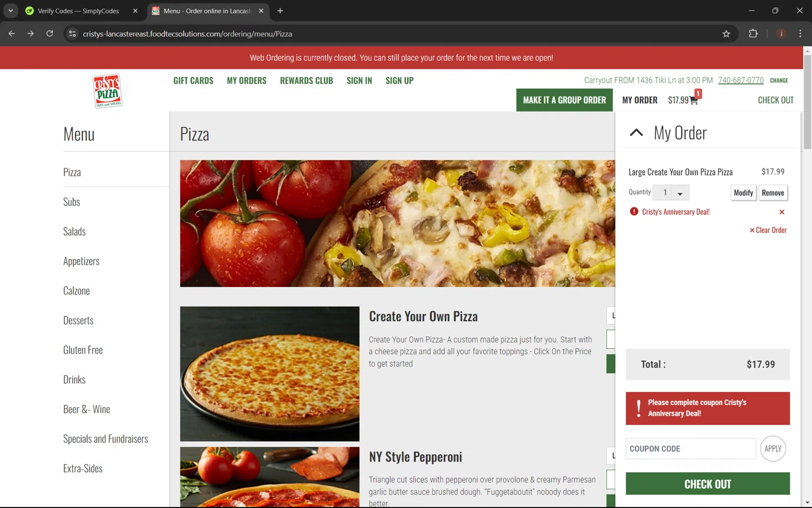Viewport: 812px width, 508px height.
Task: Close the Verify Codes SimplyCodes tab
Action: (x=135, y=11)
